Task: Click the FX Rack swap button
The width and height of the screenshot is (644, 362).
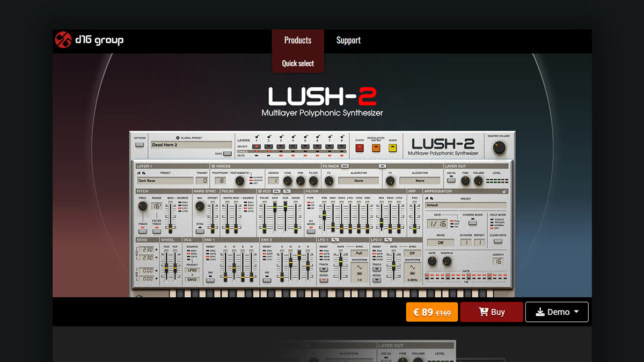Action: click(383, 166)
